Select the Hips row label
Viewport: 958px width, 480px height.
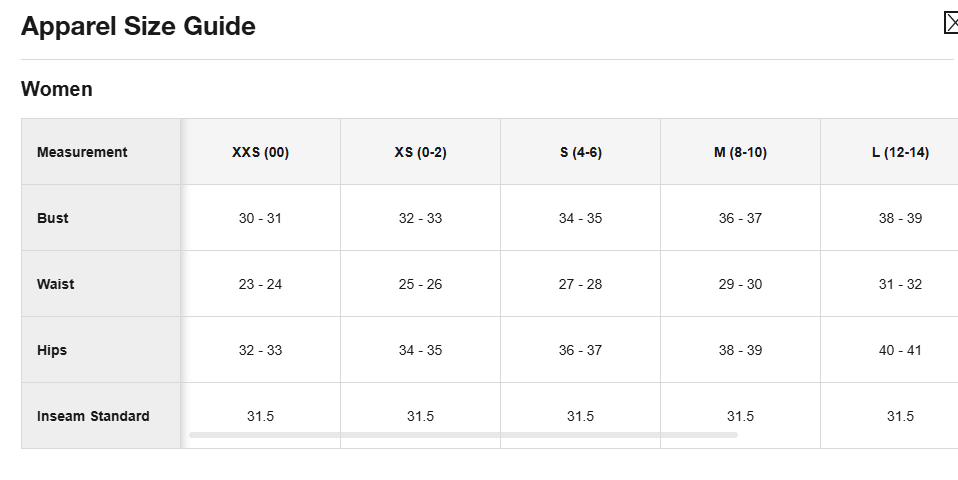(52, 350)
